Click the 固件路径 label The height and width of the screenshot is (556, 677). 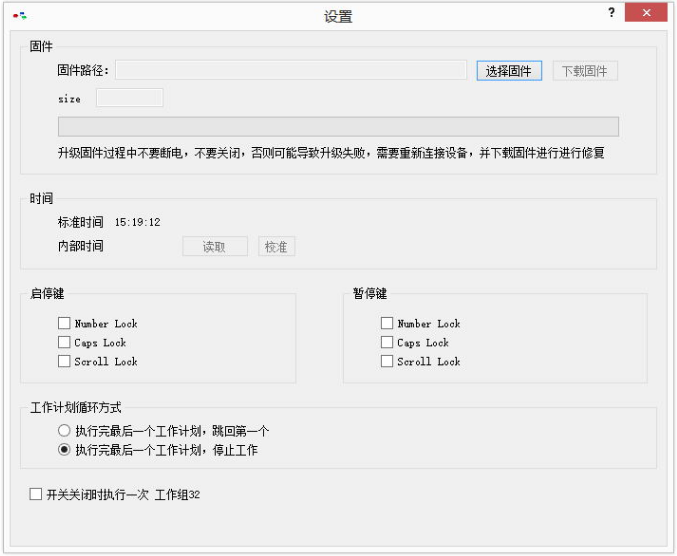83,70
